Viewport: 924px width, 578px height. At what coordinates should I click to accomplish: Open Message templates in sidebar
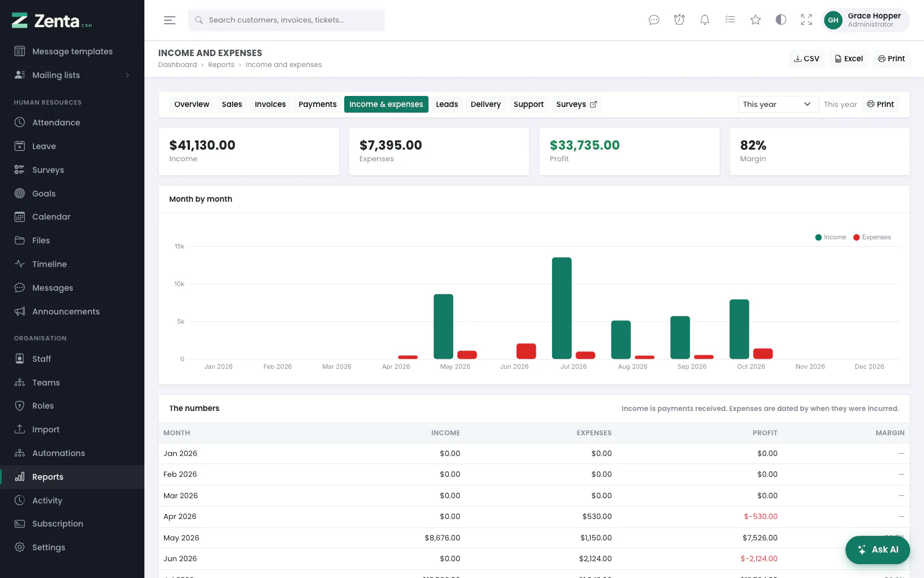pos(72,51)
